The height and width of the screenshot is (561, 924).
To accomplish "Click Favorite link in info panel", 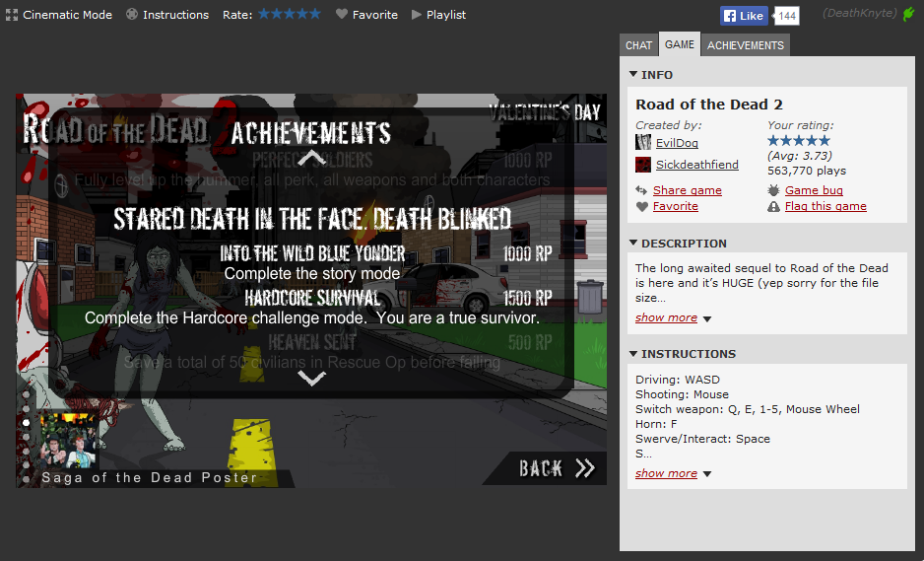I will pos(676,206).
